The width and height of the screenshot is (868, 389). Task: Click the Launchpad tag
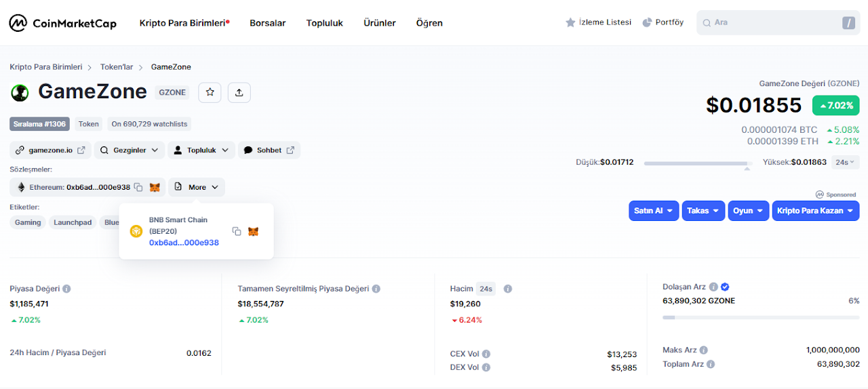[73, 222]
